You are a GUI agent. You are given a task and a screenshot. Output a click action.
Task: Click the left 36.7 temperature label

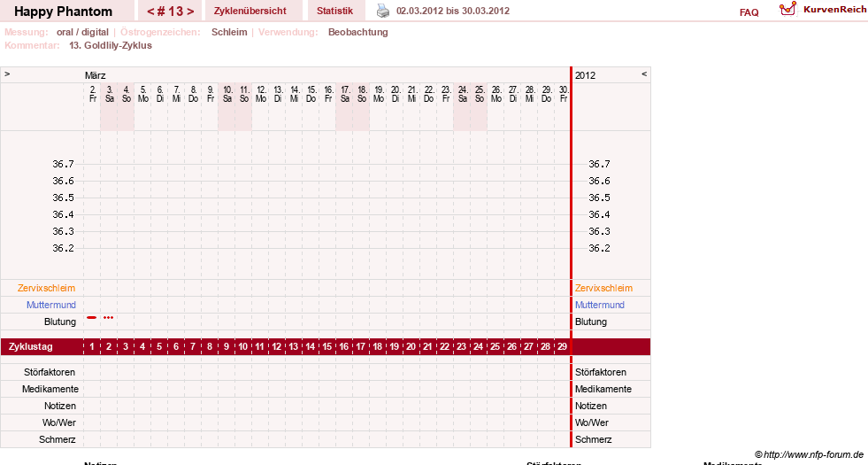pos(63,164)
